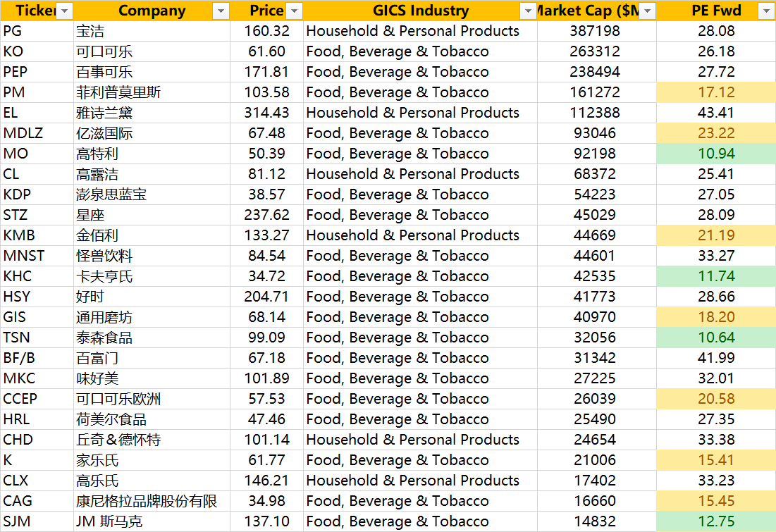Click market cap cell 68372
This screenshot has width=776, height=532.
597,174
